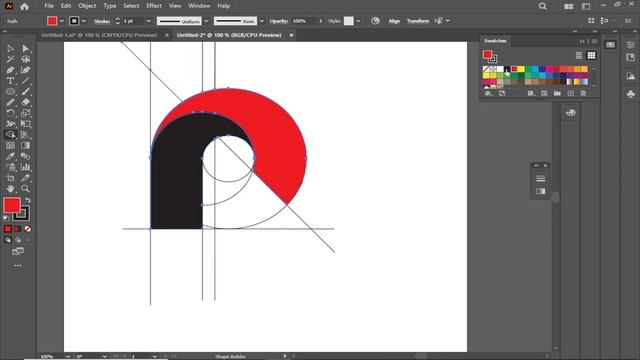This screenshot has height=360, width=640.
Task: Click the toolbar's large red Fill box
Action: point(12,205)
